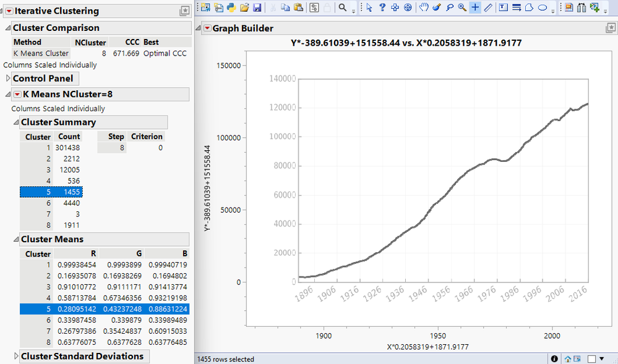
Task: Click the Add Data Table plus icon
Action: pos(594,7)
